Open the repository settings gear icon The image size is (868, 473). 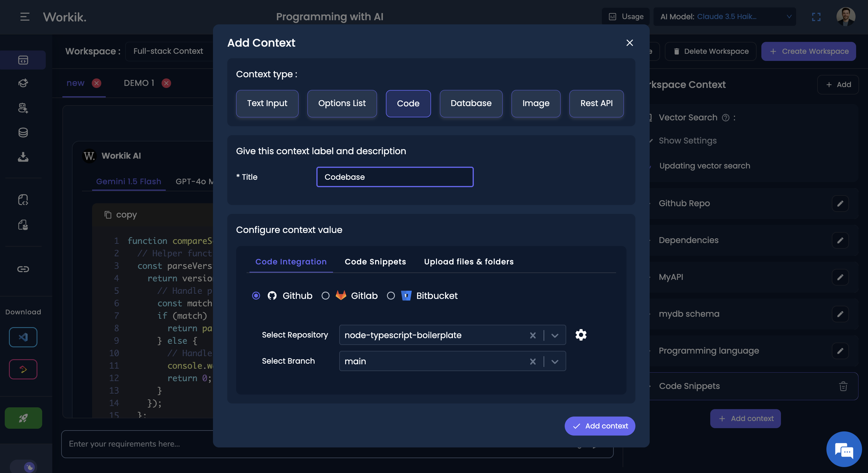tap(581, 335)
